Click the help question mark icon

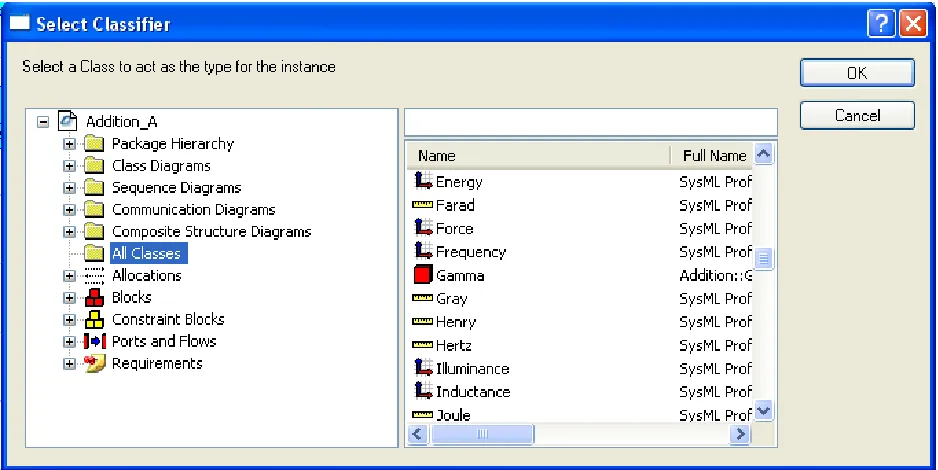coord(881,25)
